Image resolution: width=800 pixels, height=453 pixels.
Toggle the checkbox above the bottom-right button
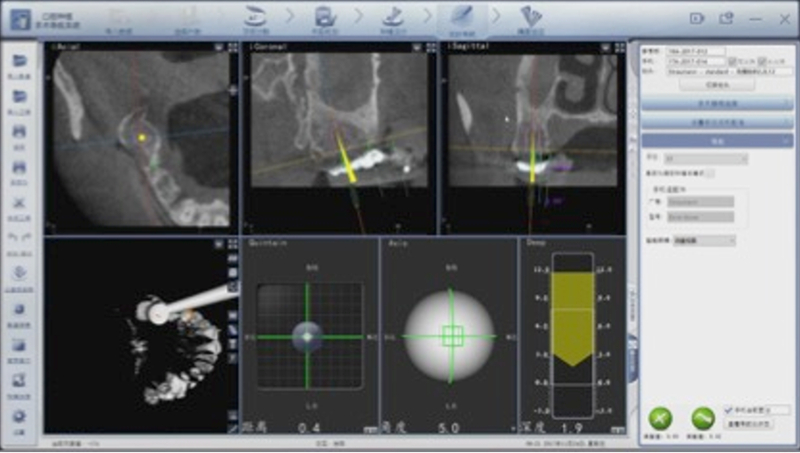tap(727, 410)
